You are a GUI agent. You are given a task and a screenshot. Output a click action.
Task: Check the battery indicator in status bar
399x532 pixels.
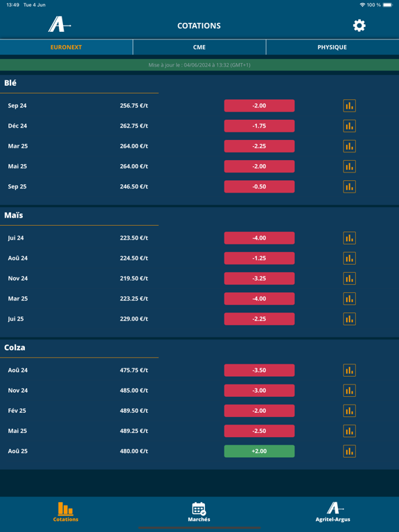pyautogui.click(x=388, y=5)
